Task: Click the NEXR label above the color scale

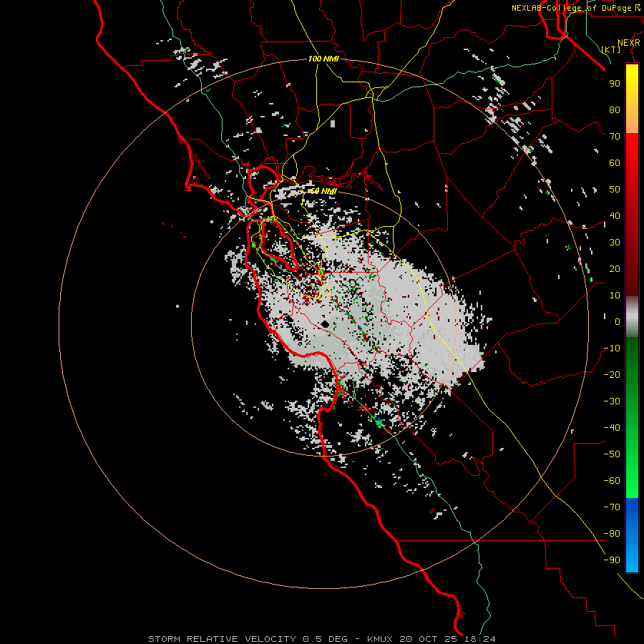Action: click(629, 43)
